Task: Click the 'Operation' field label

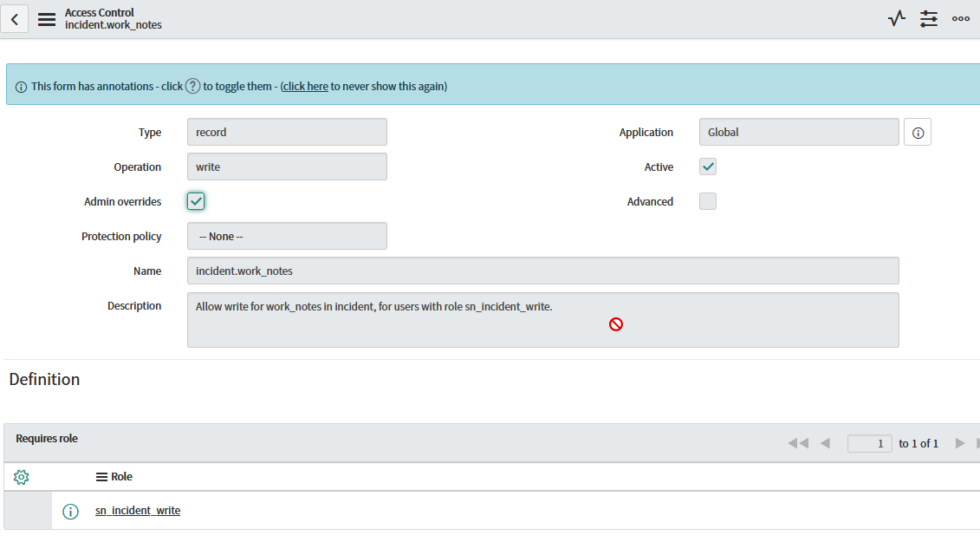Action: 138,167
